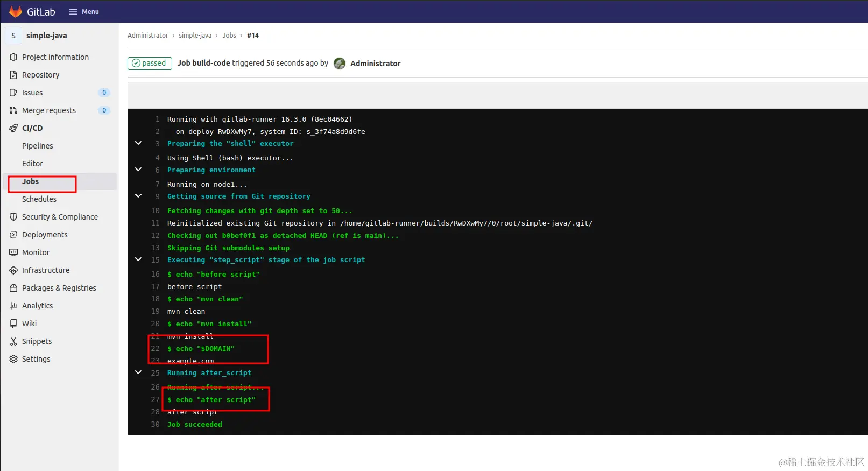Click the Snippets scissors icon
This screenshot has width=868, height=471.
13,341
